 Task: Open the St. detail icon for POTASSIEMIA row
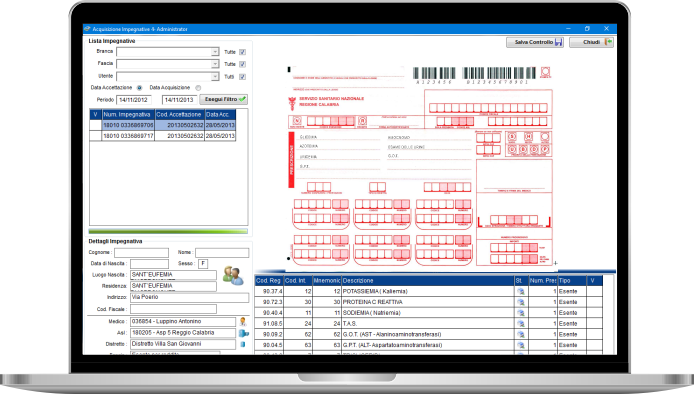[520, 291]
